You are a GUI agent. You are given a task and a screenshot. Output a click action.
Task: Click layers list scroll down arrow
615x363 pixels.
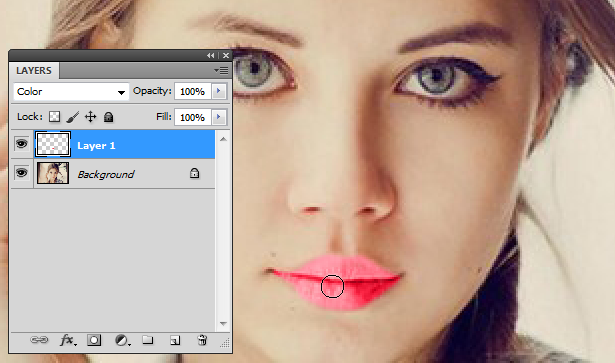(x=223, y=324)
